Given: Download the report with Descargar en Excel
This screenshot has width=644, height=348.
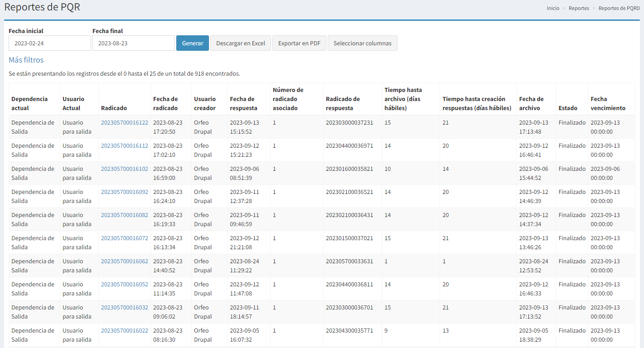Looking at the screenshot, I should (x=241, y=43).
